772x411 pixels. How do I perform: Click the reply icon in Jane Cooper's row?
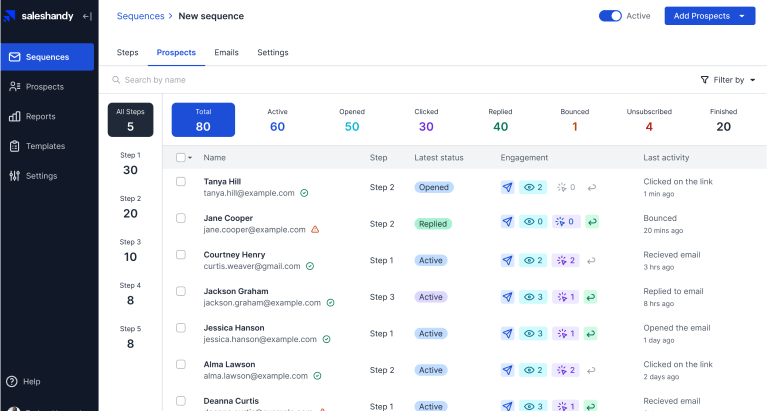(592, 222)
